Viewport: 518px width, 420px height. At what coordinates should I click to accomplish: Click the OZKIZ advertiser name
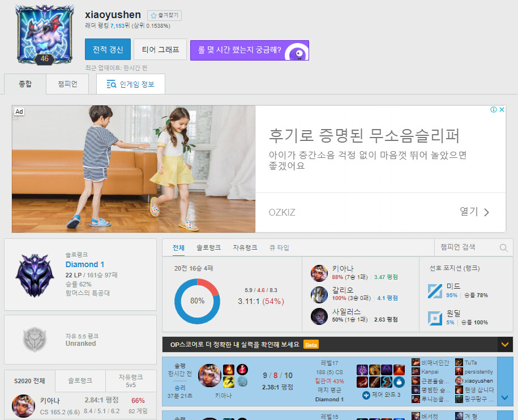point(282,212)
